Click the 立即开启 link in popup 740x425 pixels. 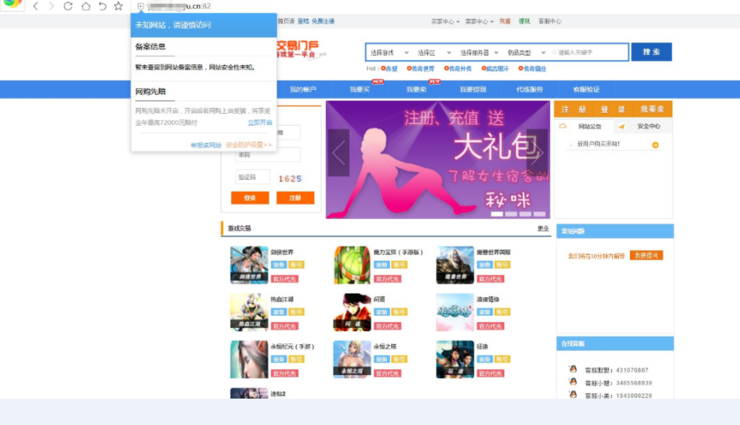[x=259, y=123]
